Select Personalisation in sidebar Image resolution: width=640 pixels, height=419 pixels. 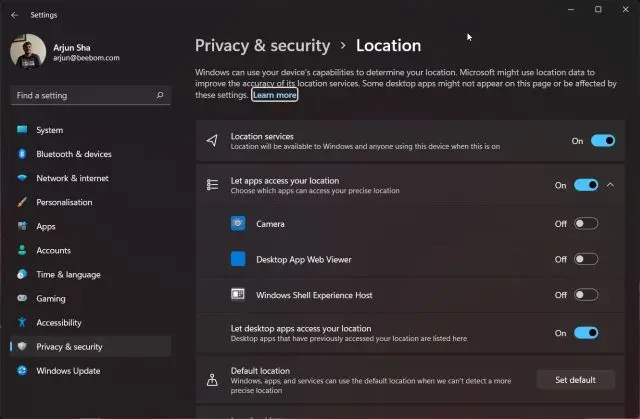(x=90, y=202)
